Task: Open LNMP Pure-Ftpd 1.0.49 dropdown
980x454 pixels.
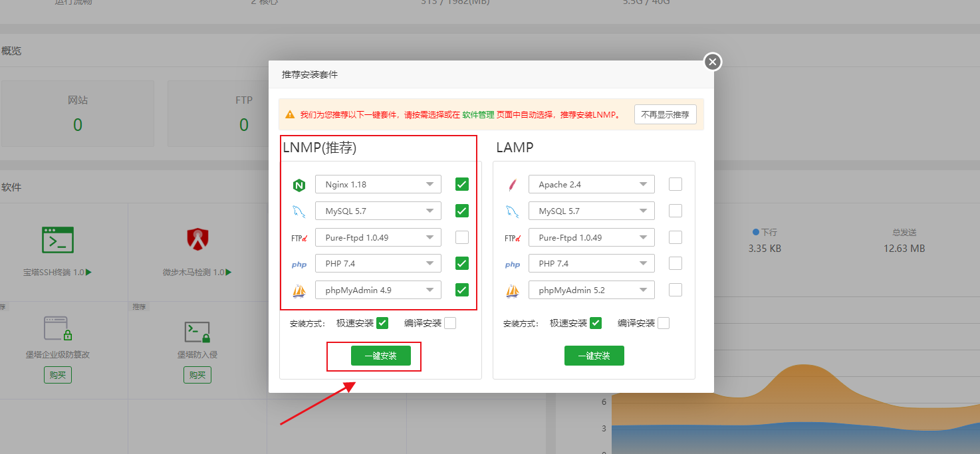Action: [x=378, y=237]
